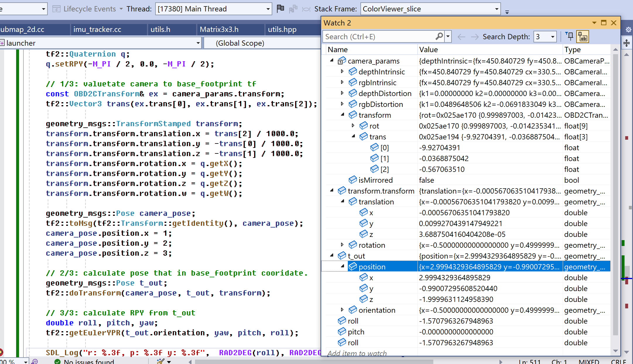
Task: Click translation y value 0.0099270439147949221
Action: (x=461, y=223)
